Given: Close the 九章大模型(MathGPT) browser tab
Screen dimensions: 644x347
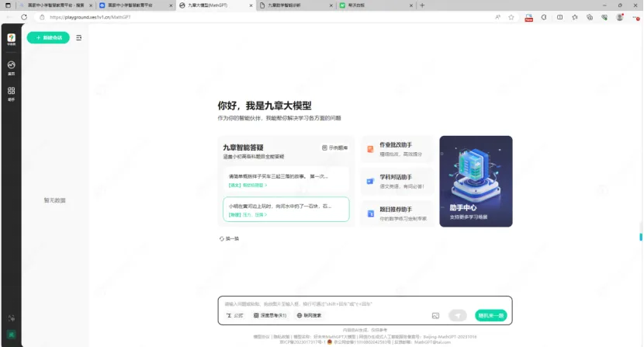Looking at the screenshot, I should pos(251,5).
